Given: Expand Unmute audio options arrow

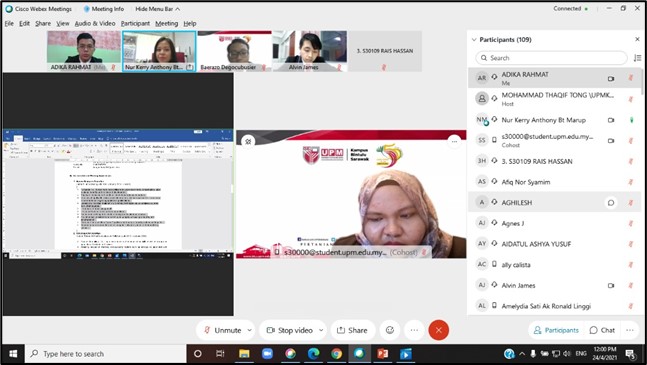Looking at the screenshot, I should (x=250, y=330).
